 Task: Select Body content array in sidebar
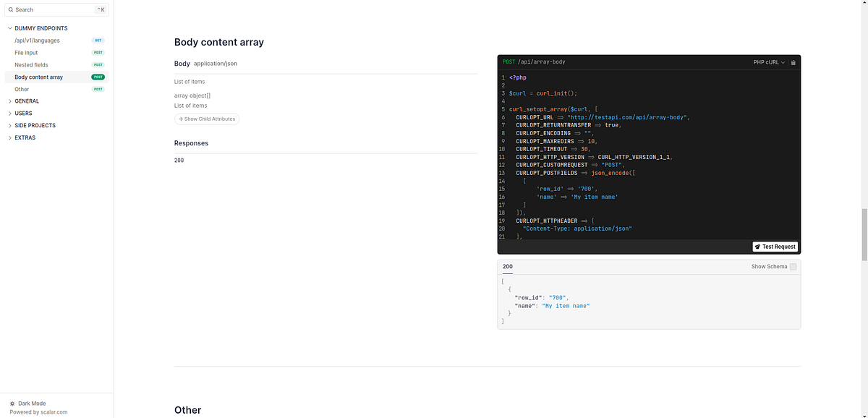[x=38, y=77]
